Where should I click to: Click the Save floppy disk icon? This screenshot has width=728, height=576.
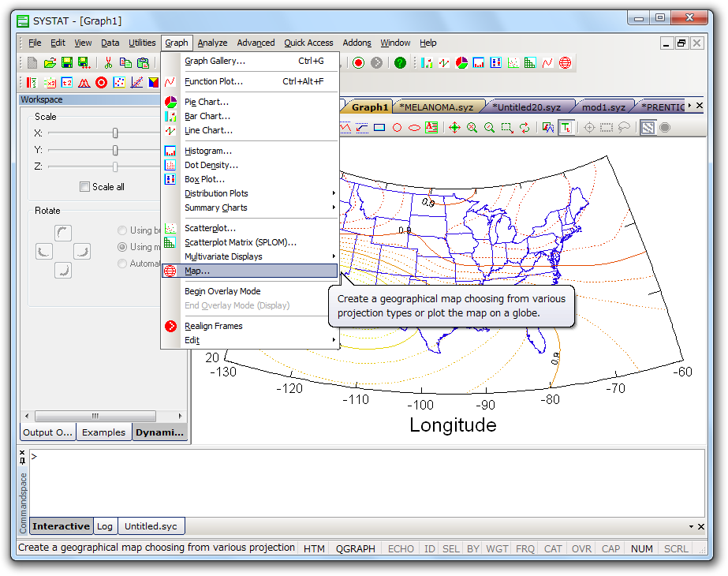pos(67,62)
